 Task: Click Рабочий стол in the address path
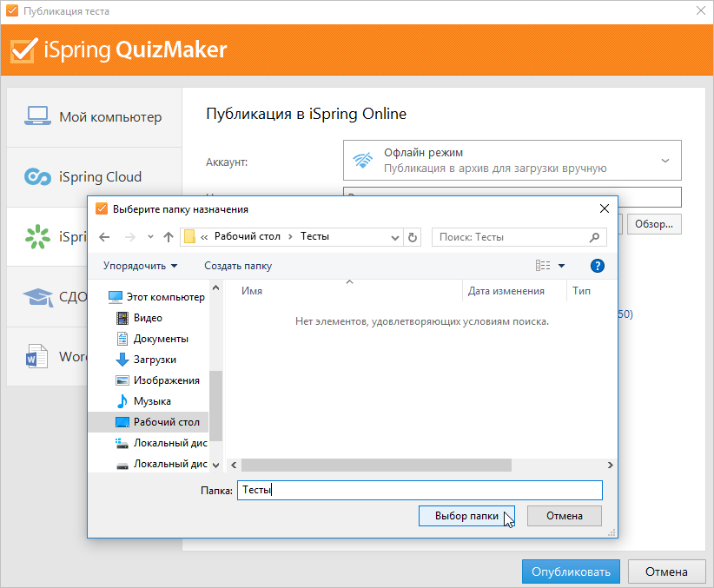[x=248, y=236]
